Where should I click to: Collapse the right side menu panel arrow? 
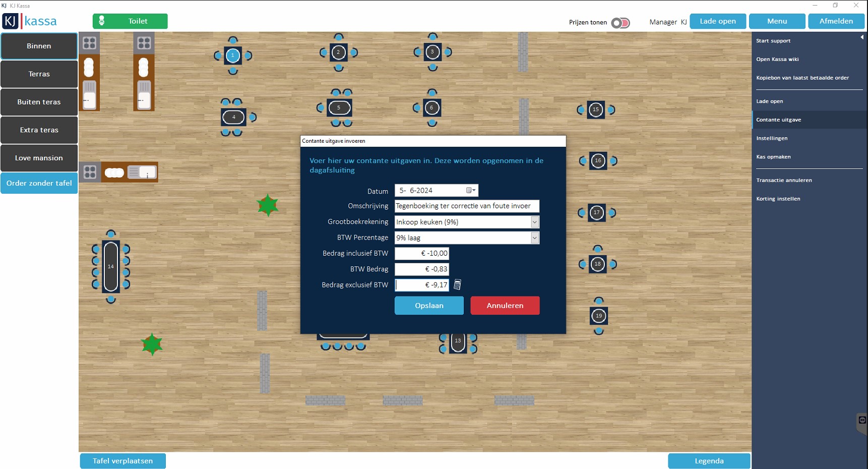pyautogui.click(x=861, y=37)
